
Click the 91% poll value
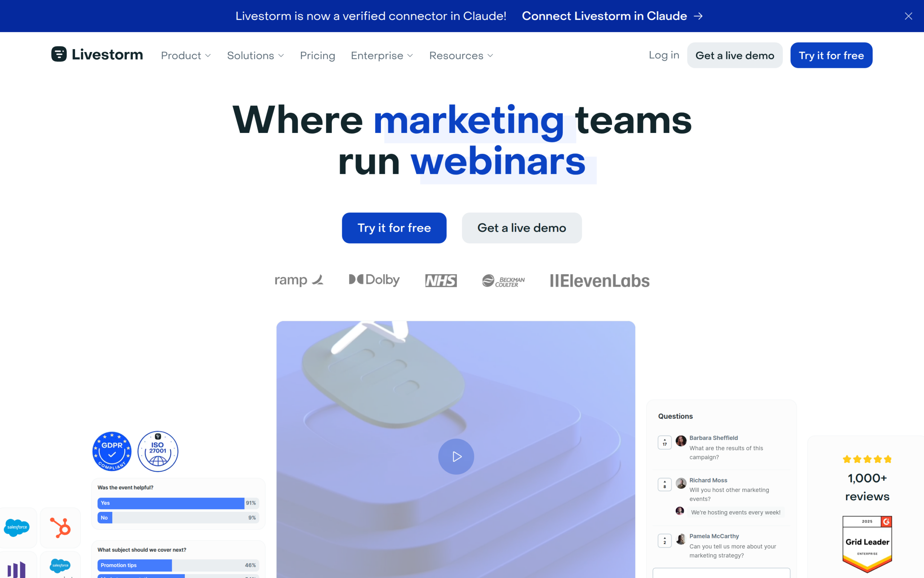pos(251,503)
